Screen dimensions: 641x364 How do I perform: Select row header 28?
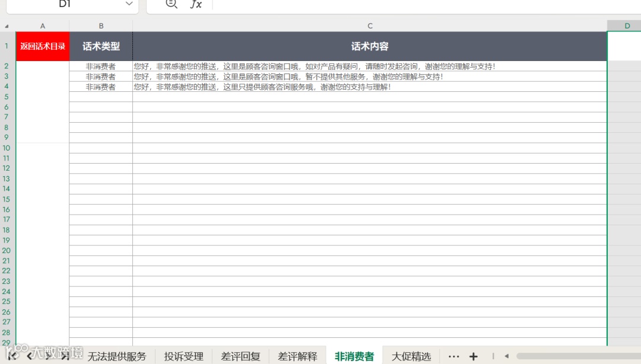tap(7, 333)
